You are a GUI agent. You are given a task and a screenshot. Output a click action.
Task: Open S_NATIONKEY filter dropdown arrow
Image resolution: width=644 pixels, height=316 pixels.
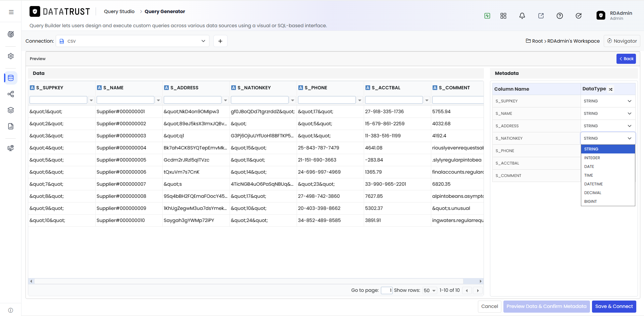[x=293, y=100]
